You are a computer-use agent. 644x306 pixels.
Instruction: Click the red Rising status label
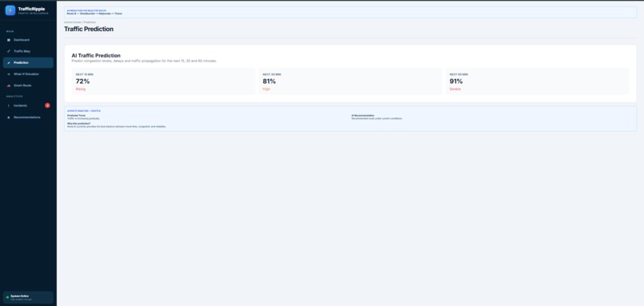(81, 89)
